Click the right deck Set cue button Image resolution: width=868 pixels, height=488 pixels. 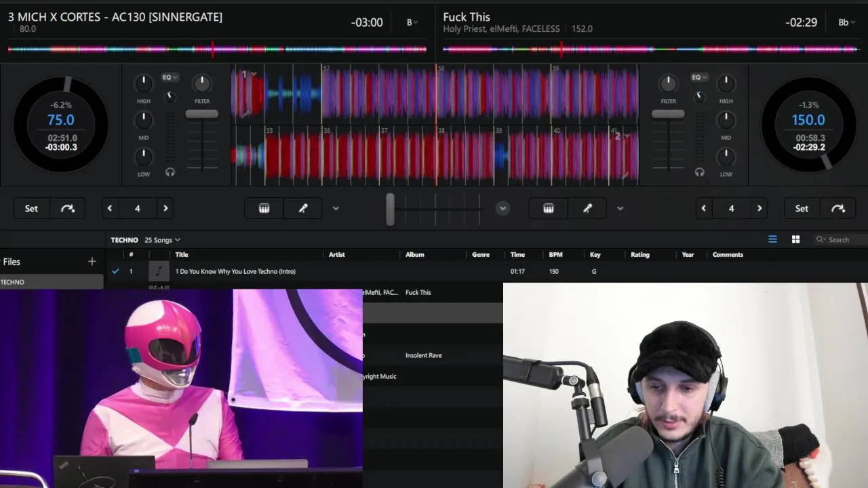click(x=802, y=208)
